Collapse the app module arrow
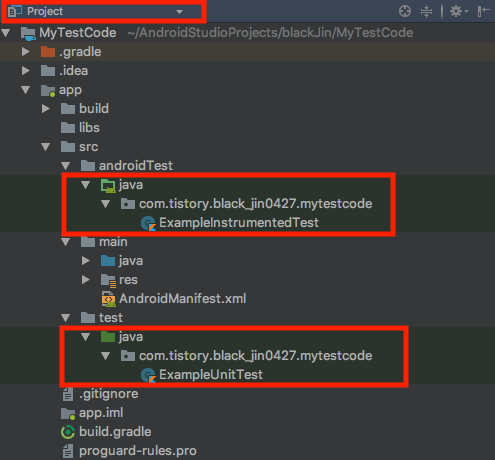 (x=26, y=90)
